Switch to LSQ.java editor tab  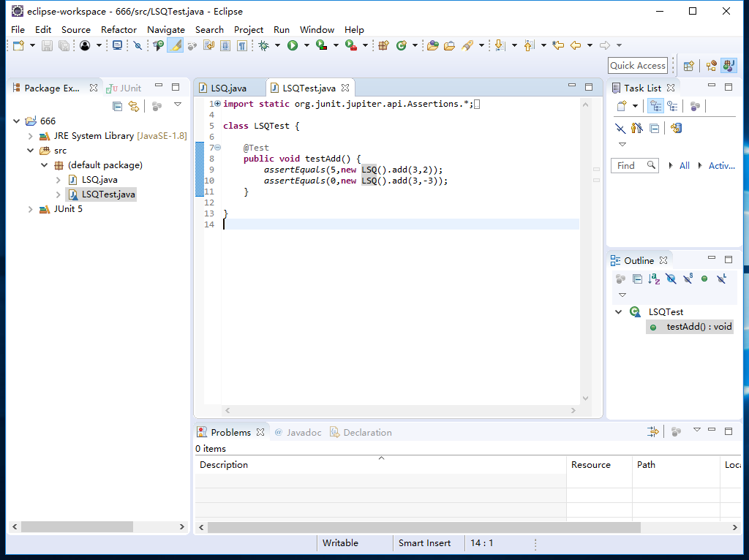(229, 88)
